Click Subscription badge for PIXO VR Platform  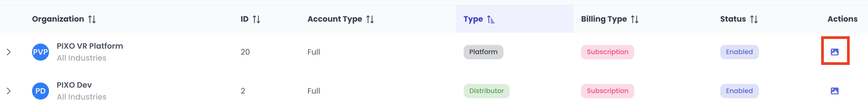[607, 52]
